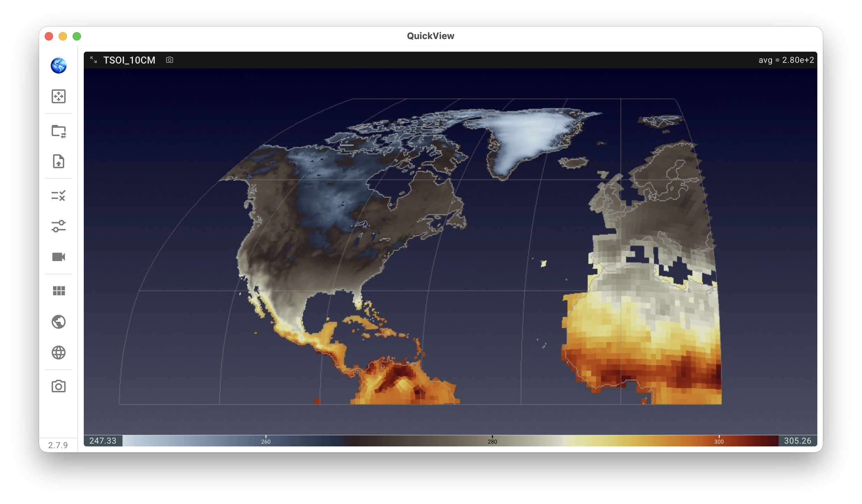Viewport: 862px width, 504px height.
Task: Click the version number 2.7.9 label
Action: [58, 445]
